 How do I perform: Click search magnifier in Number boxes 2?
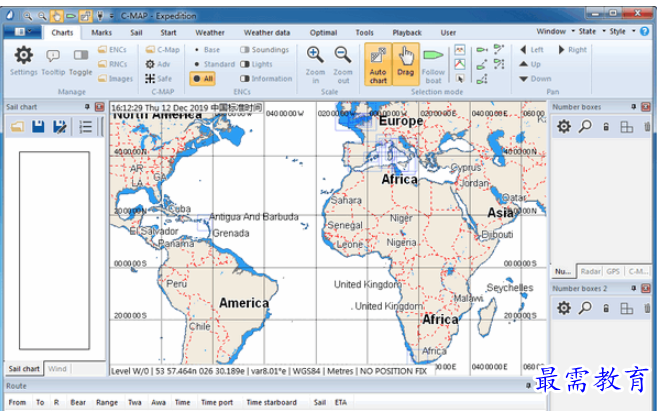[x=585, y=308]
